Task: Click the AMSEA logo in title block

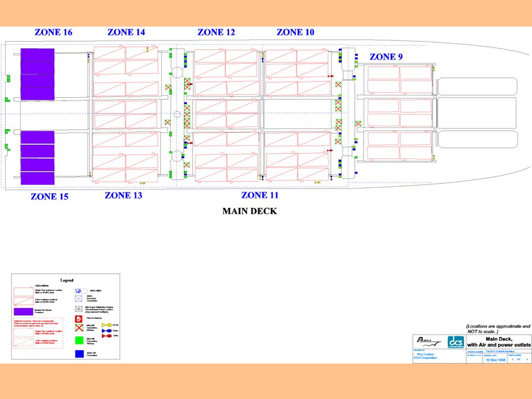Action: tap(429, 341)
